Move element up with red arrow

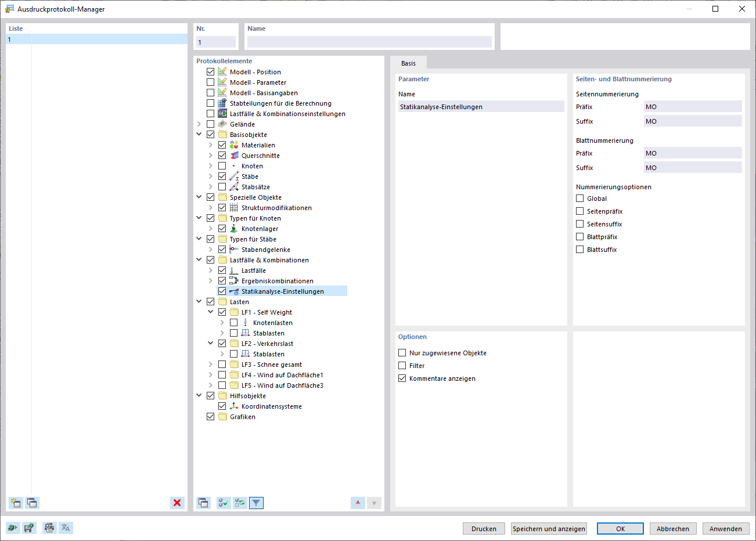click(358, 503)
